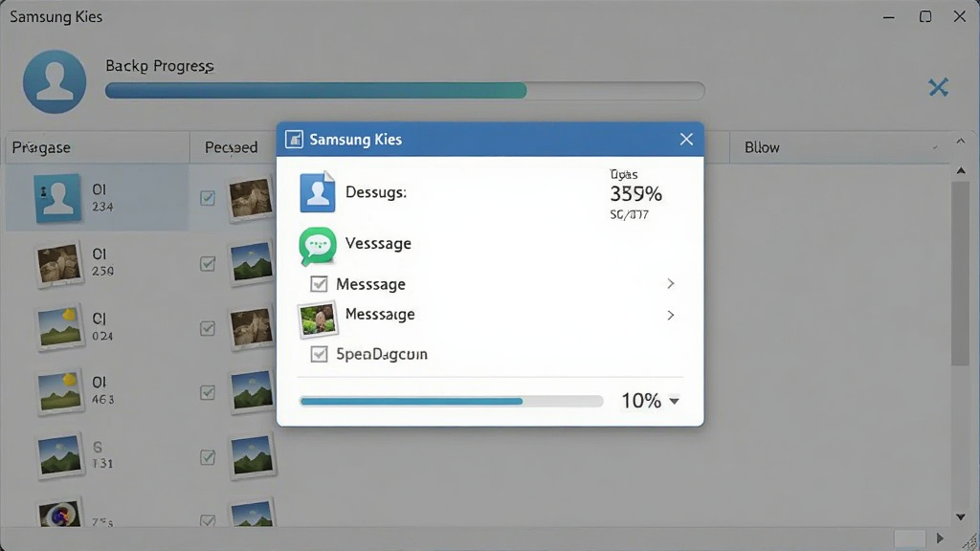Maximize the Samsung Kies main window
Screen dimensions: 980x551
click(925, 17)
